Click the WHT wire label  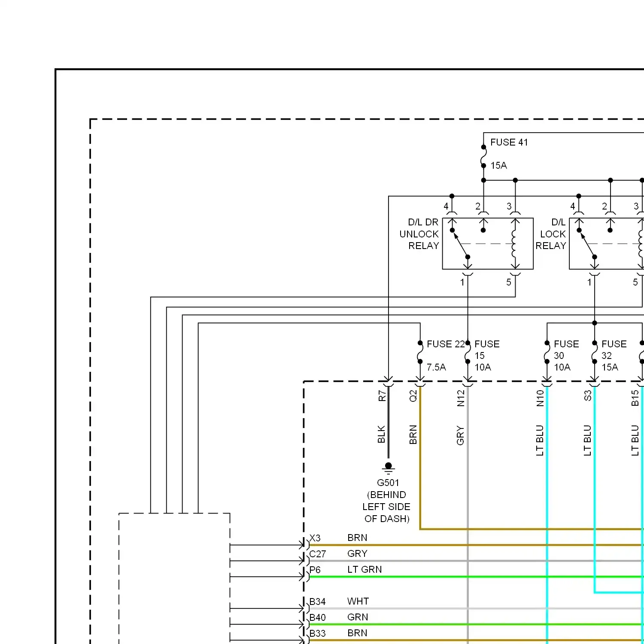point(358,601)
